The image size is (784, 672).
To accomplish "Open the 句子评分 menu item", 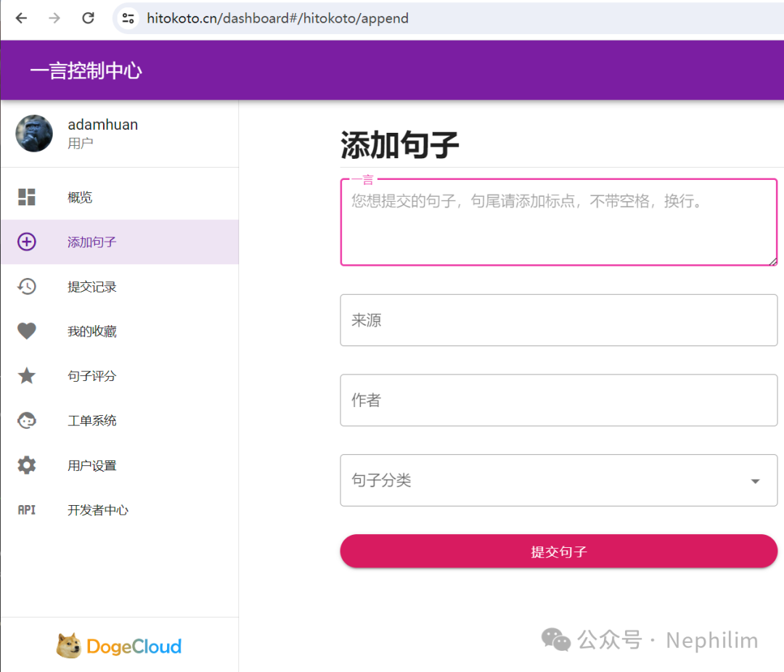I will coord(120,376).
